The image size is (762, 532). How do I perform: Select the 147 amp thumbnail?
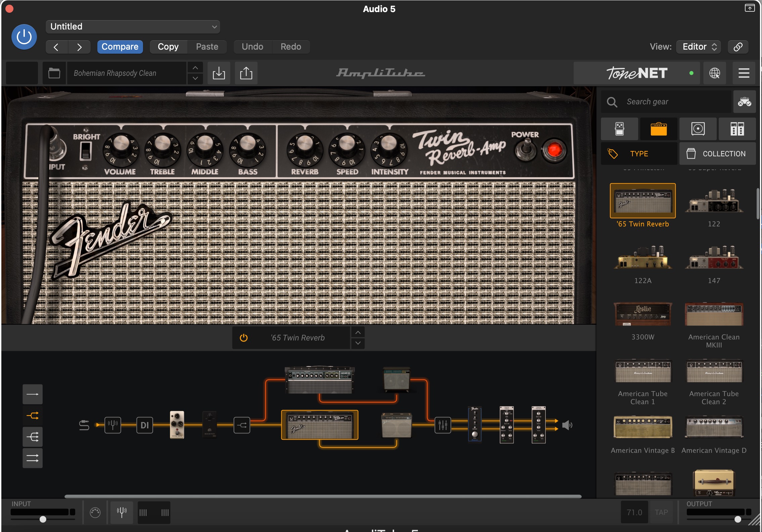pyautogui.click(x=714, y=257)
